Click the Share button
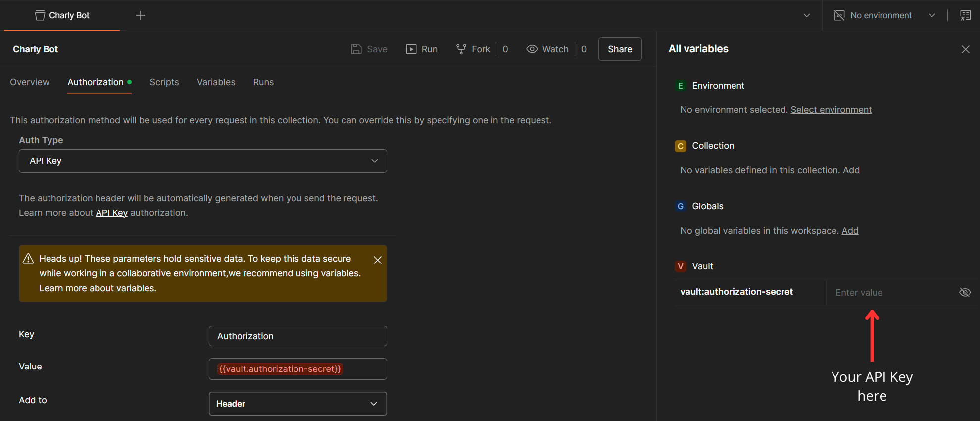Viewport: 980px width, 421px height. (x=620, y=49)
